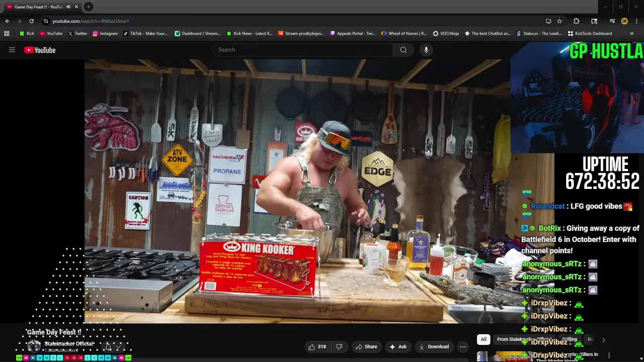Toggle the channel notification bell
This screenshot has height=362, width=644.
[x=108, y=346]
